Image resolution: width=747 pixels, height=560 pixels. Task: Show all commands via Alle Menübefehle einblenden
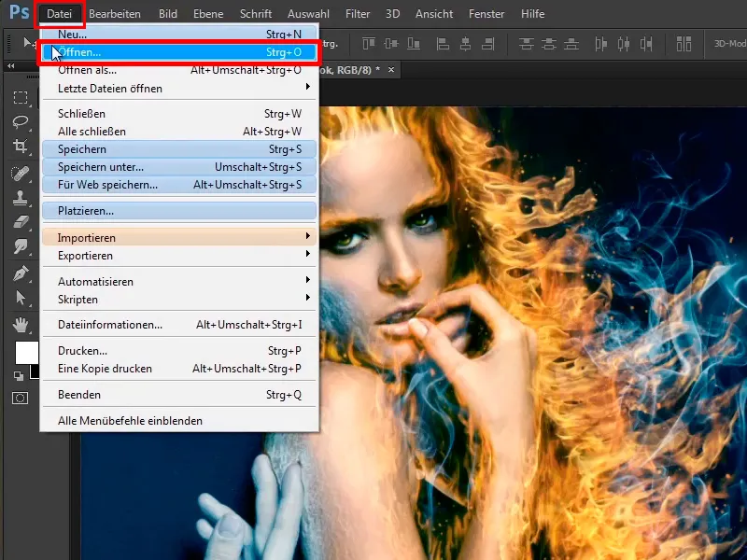pyautogui.click(x=179, y=421)
